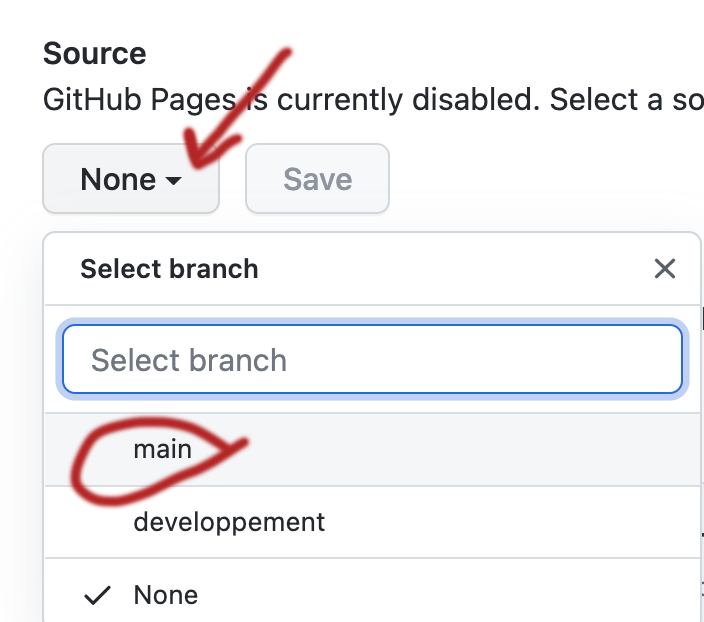This screenshot has height=622, width=704.
Task: Click the checkmark next to None
Action: coord(97,596)
